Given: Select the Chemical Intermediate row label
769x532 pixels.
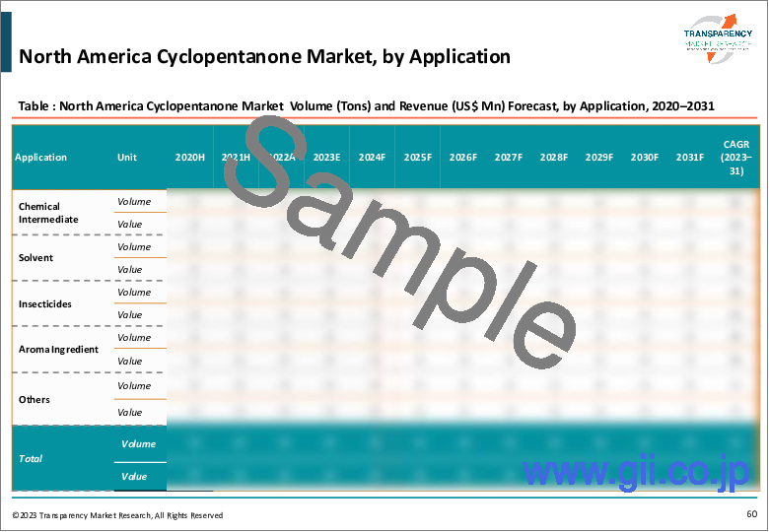Looking at the screenshot, I should coord(48,213).
